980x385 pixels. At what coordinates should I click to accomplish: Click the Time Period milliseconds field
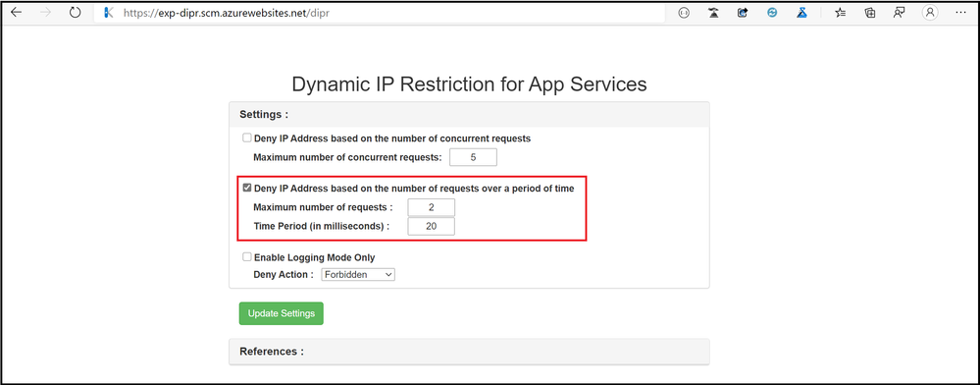tap(432, 226)
